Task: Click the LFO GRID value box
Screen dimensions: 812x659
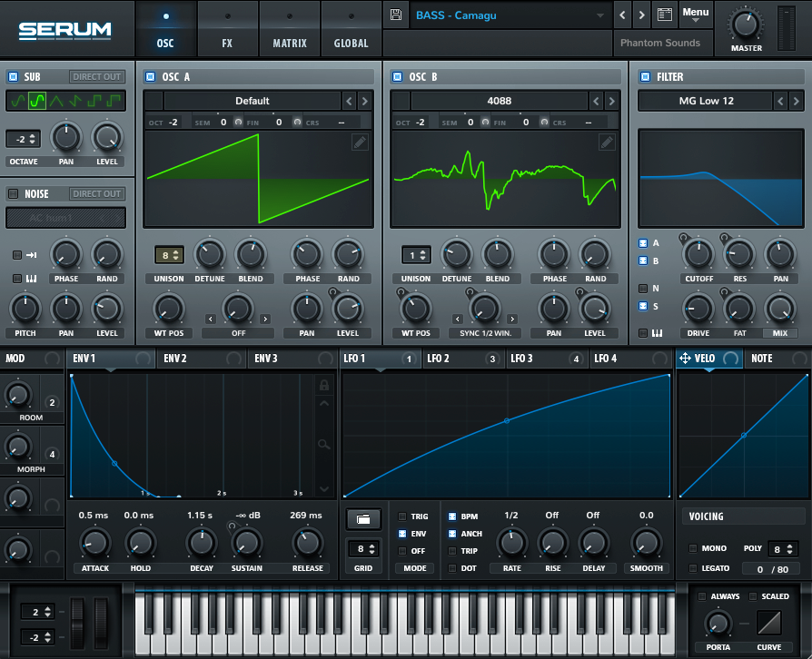Action: coord(363,549)
